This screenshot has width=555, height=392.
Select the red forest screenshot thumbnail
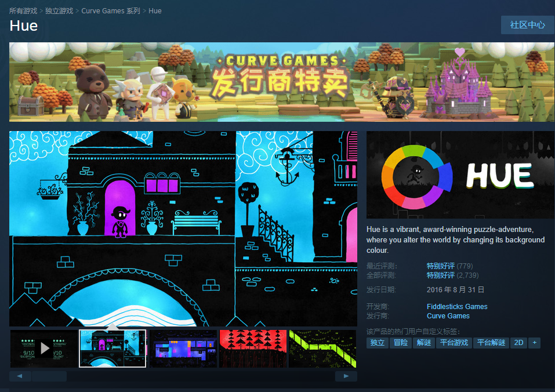253,349
